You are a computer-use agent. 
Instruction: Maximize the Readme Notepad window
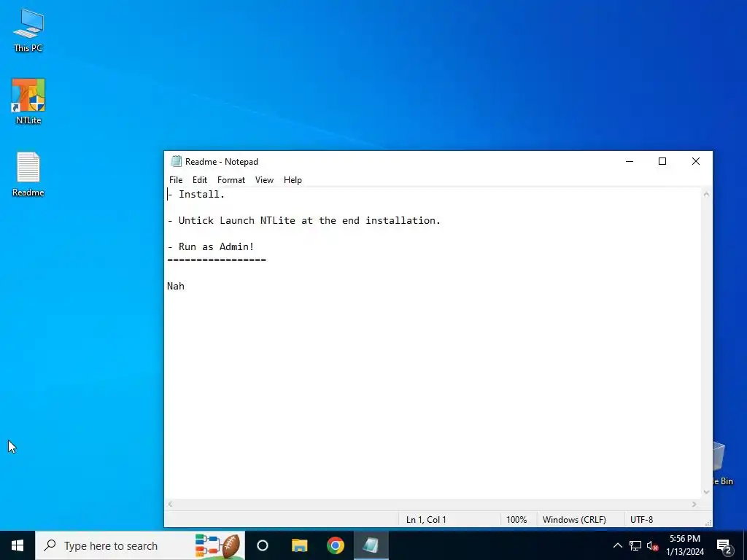(x=662, y=161)
